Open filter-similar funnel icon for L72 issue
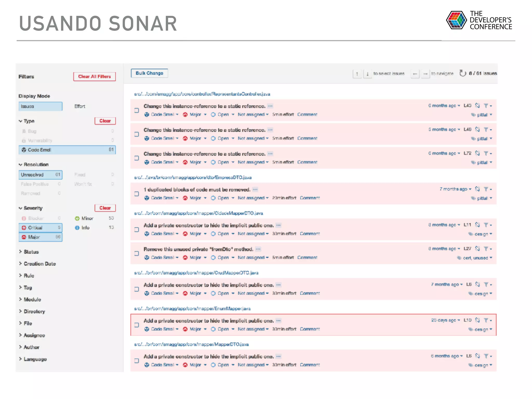The width and height of the screenshot is (532, 399). tap(488, 154)
